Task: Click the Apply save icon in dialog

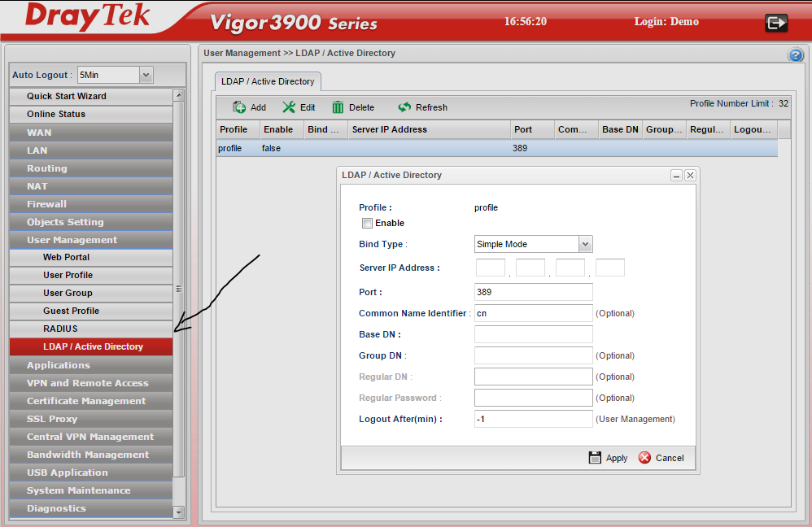Action: pyautogui.click(x=595, y=458)
